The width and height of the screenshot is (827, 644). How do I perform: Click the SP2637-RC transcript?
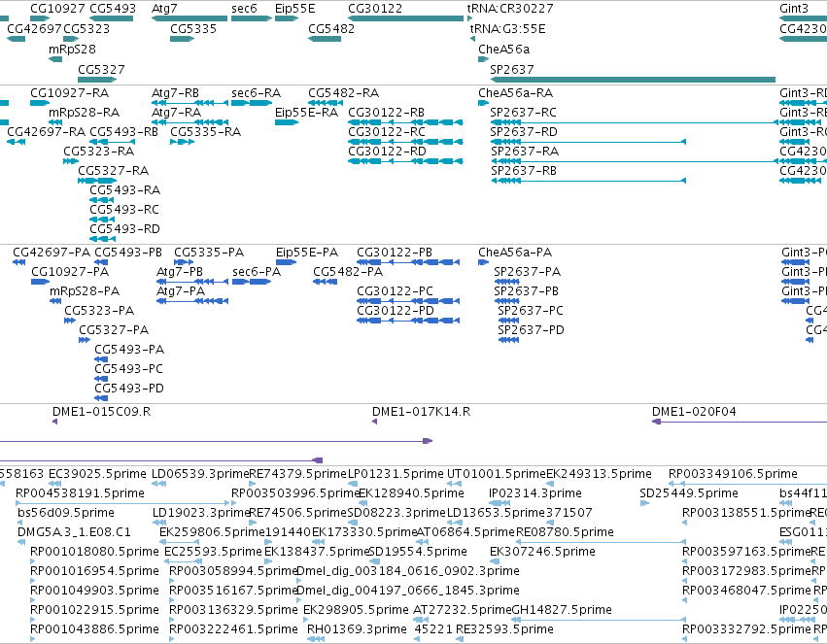click(x=635, y=122)
